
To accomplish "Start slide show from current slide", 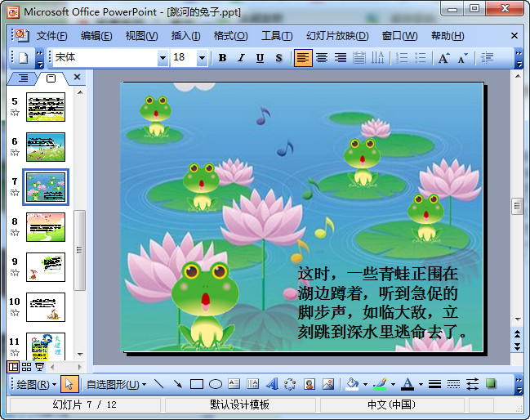I will pos(39,367).
